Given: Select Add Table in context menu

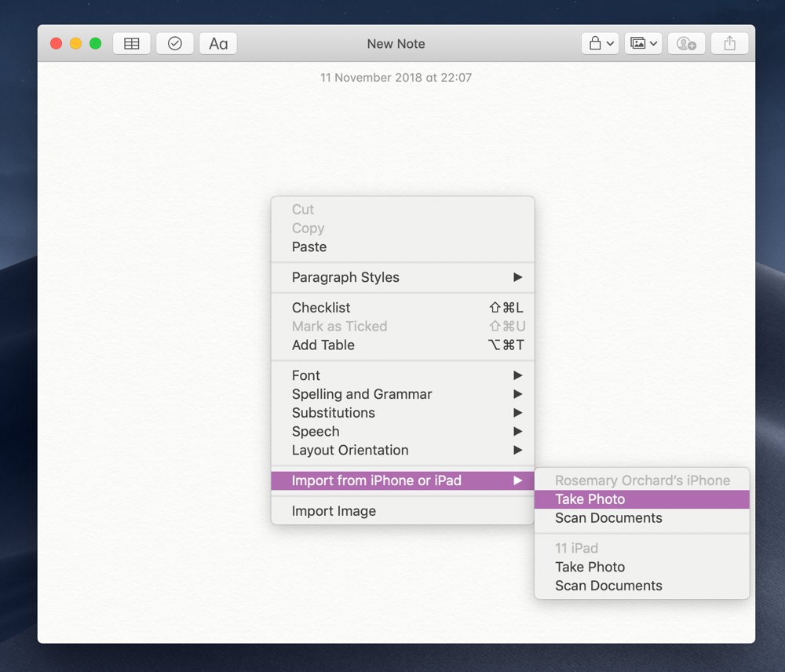Looking at the screenshot, I should pos(403,345).
